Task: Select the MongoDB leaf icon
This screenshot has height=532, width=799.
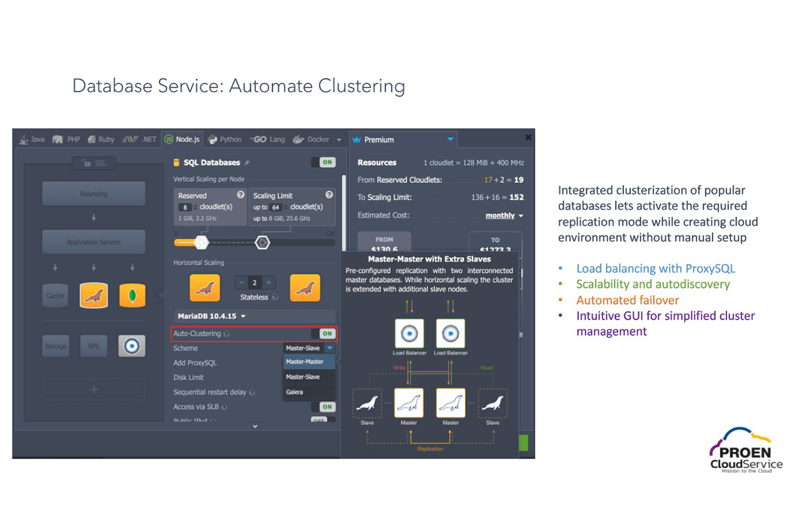Action: (x=132, y=296)
